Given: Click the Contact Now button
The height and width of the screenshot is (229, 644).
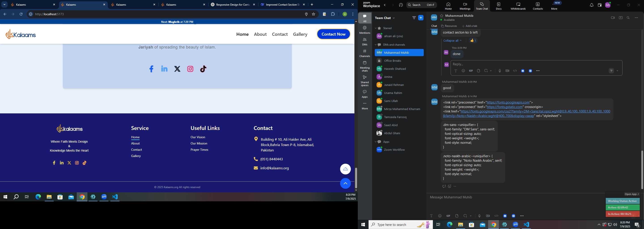Looking at the screenshot, I should pyautogui.click(x=333, y=34).
